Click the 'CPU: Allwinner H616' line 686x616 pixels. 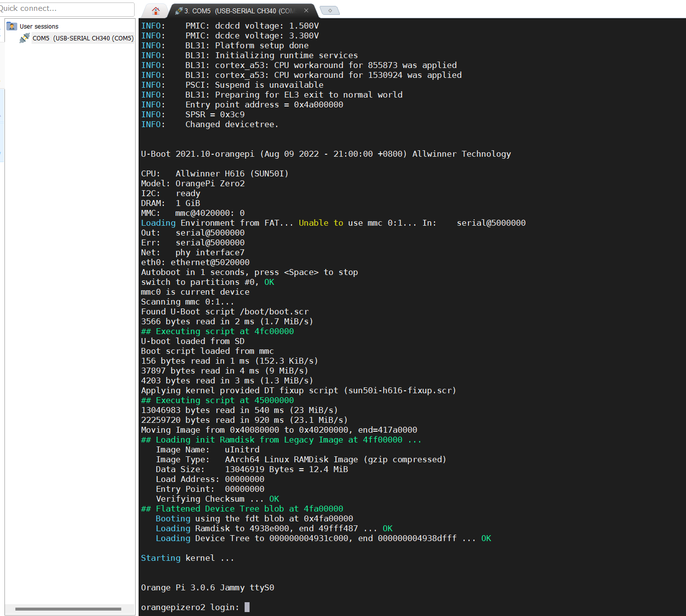(215, 173)
